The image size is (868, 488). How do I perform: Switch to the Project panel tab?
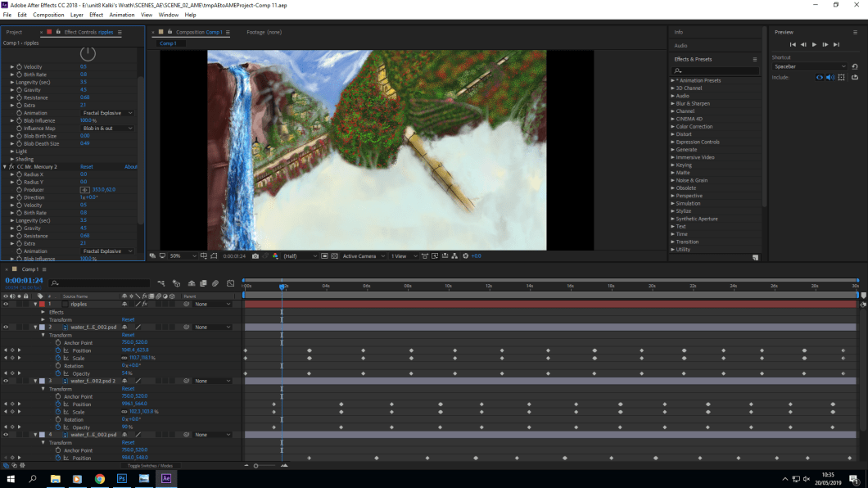coord(15,32)
